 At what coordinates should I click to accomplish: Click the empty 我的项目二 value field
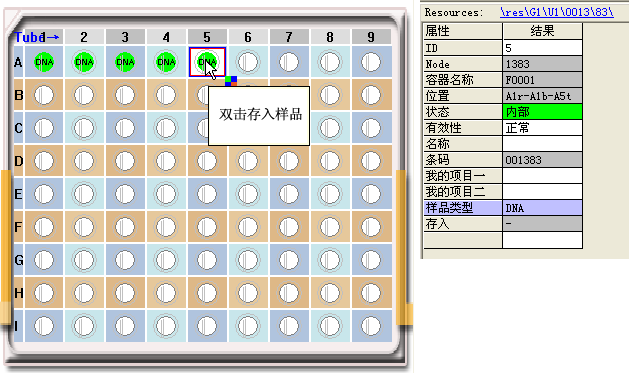pyautogui.click(x=542, y=192)
